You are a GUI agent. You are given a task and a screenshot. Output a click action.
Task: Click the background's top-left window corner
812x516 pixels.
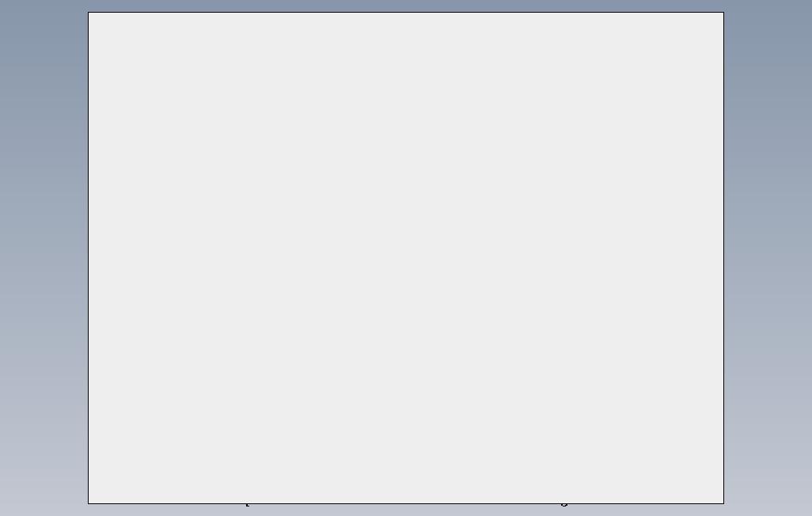point(1,1)
